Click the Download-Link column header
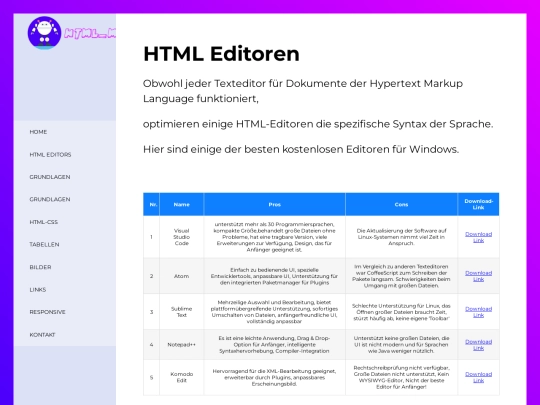Viewport: 540px width, 405px height. (478, 204)
